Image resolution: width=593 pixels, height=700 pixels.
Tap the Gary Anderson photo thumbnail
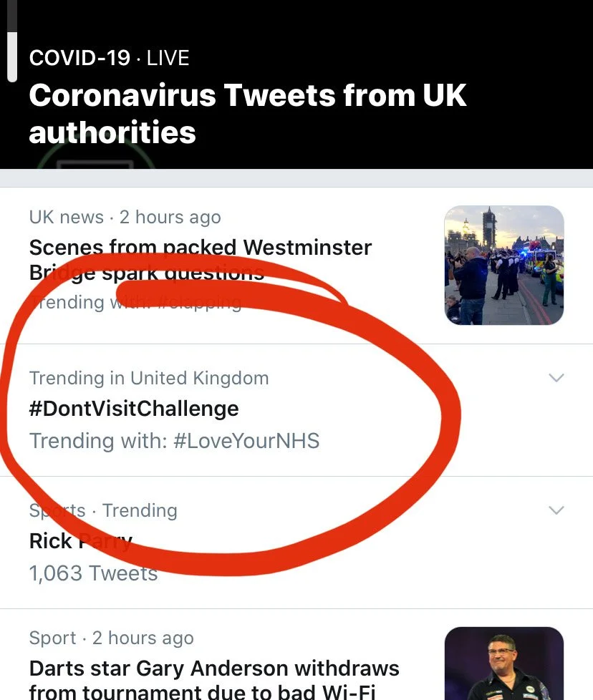[503, 663]
